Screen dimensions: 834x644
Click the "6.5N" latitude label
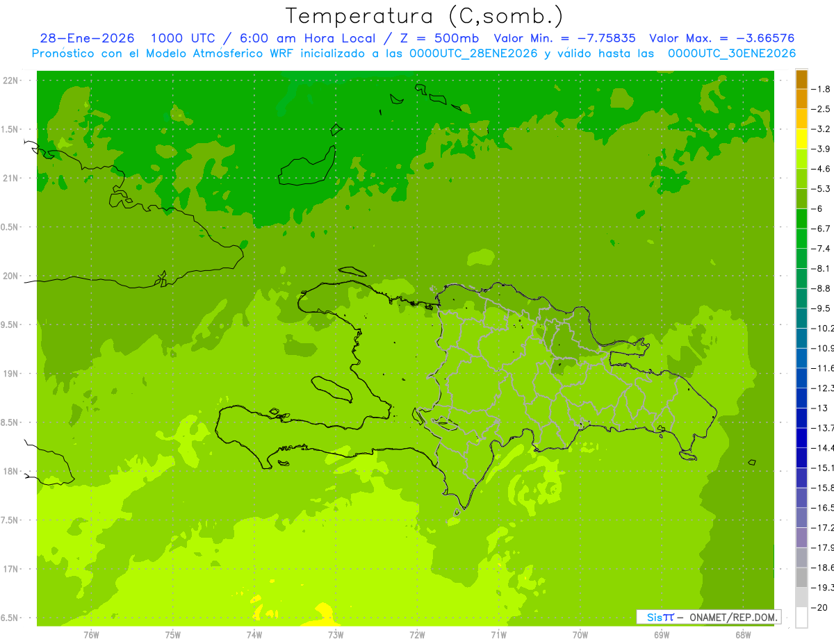pyautogui.click(x=10, y=618)
